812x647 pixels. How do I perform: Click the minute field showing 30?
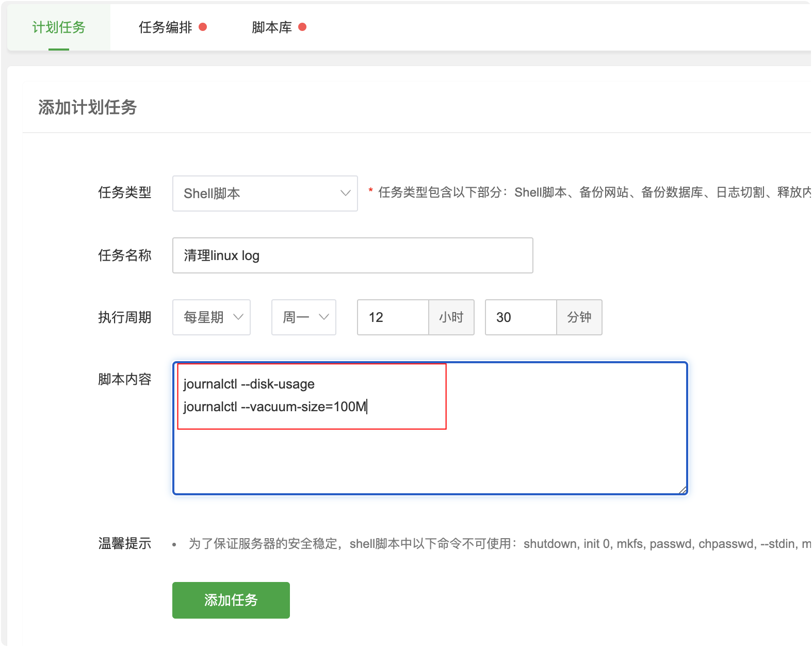(521, 317)
